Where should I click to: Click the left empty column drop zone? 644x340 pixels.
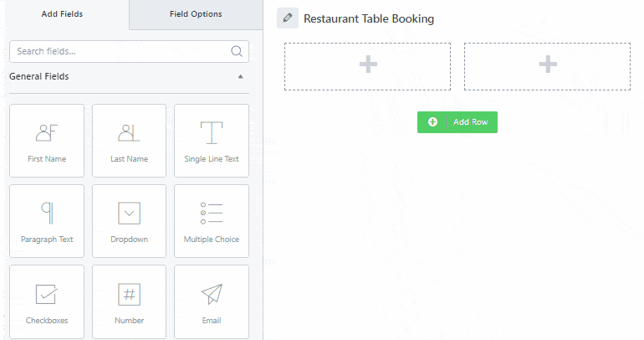click(367, 66)
